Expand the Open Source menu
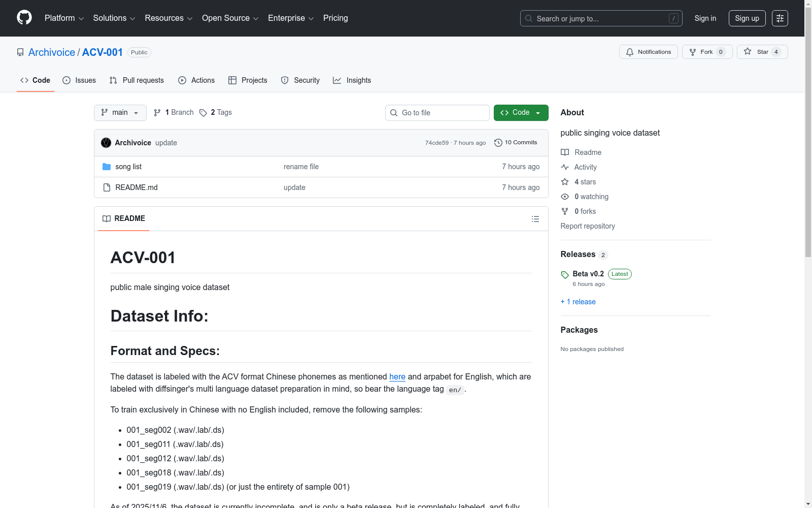 tap(230, 18)
